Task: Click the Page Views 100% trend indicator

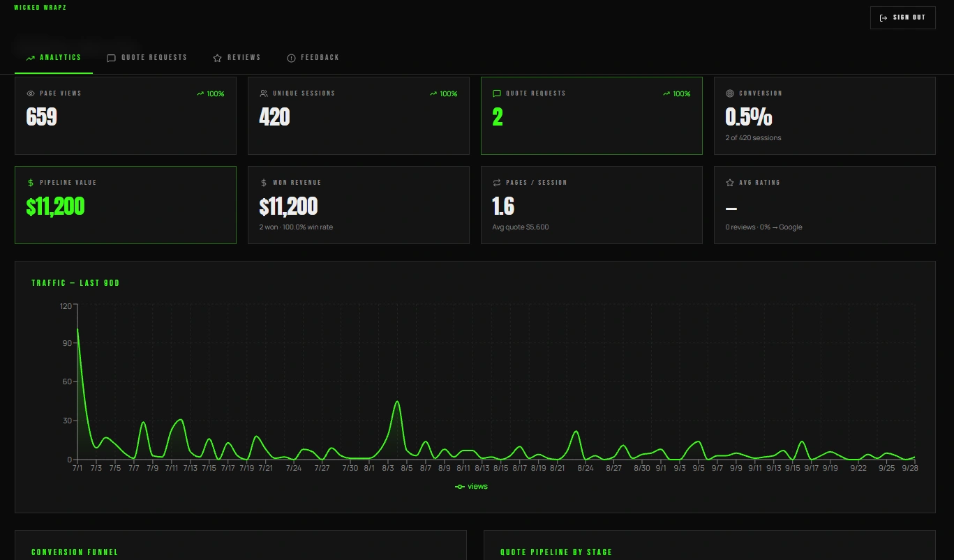Action: tap(210, 93)
